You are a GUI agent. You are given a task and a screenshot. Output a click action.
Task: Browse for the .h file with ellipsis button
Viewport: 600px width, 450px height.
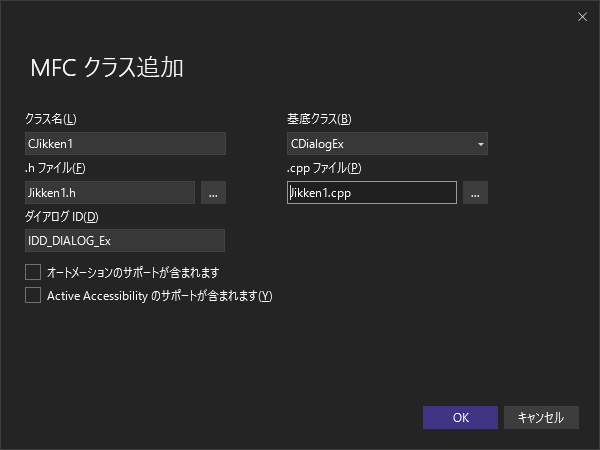(214, 193)
